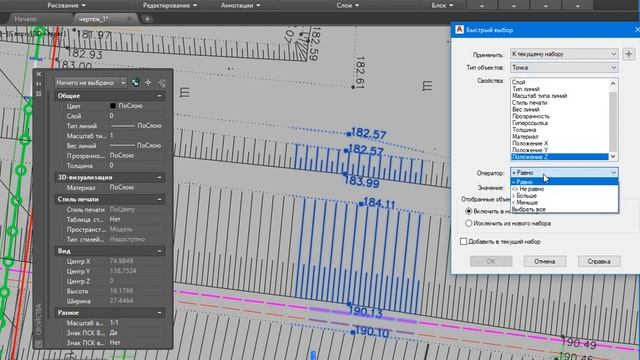
Task: Open the 'Слои' ribbon panel menu
Action: (x=348, y=5)
